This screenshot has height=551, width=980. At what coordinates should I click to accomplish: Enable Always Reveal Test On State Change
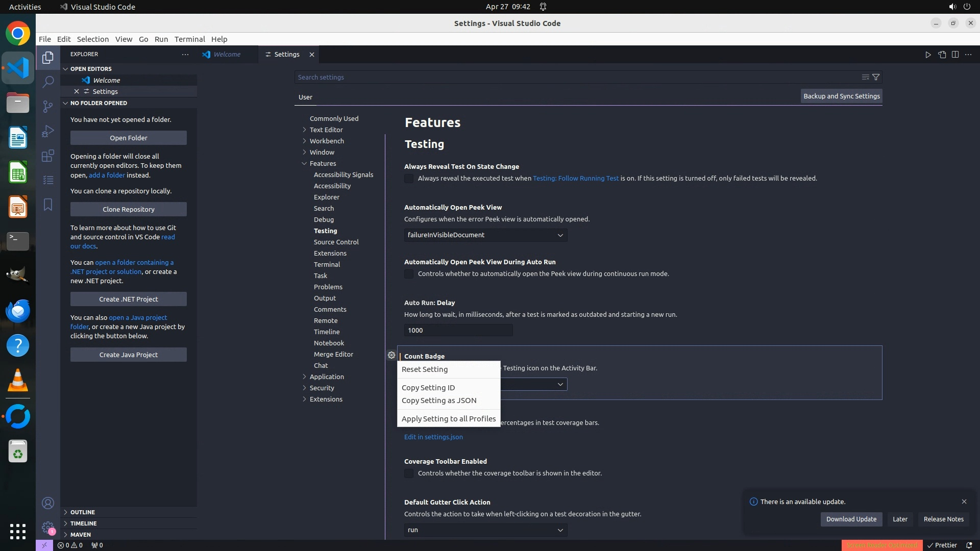[409, 179]
